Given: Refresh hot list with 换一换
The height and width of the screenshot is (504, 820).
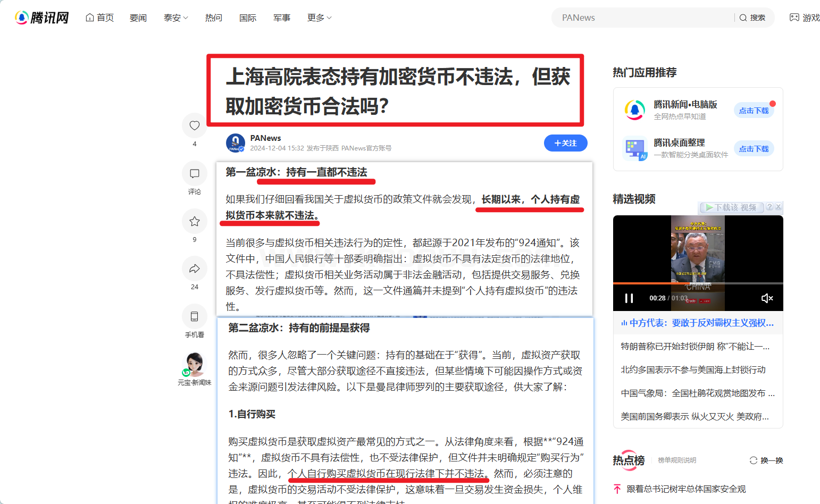Looking at the screenshot, I should click(766, 460).
